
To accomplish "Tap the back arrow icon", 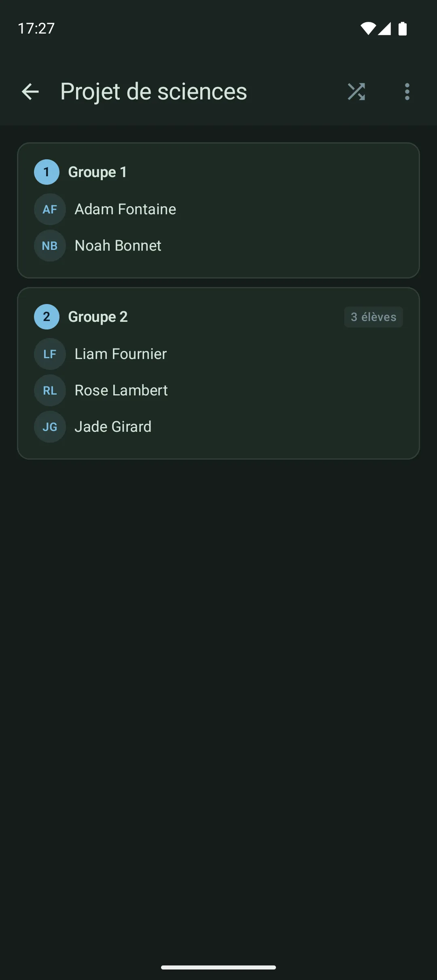I will pyautogui.click(x=30, y=92).
